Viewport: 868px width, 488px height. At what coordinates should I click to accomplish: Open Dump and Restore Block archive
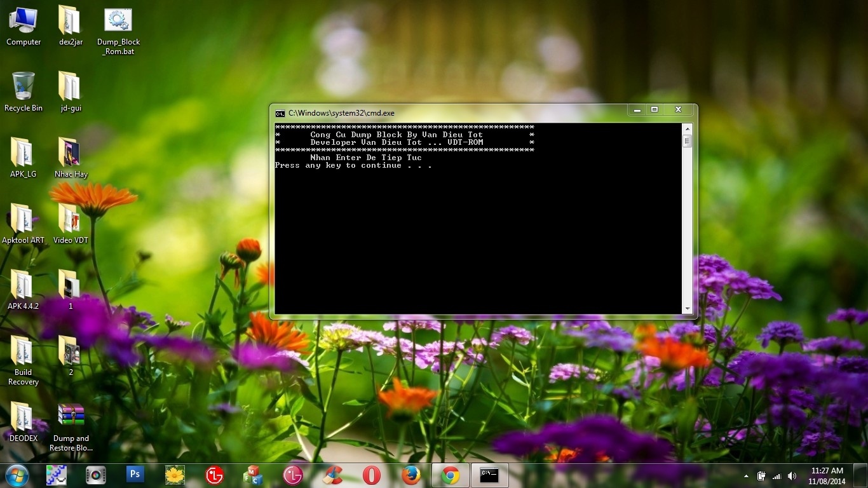[71, 417]
